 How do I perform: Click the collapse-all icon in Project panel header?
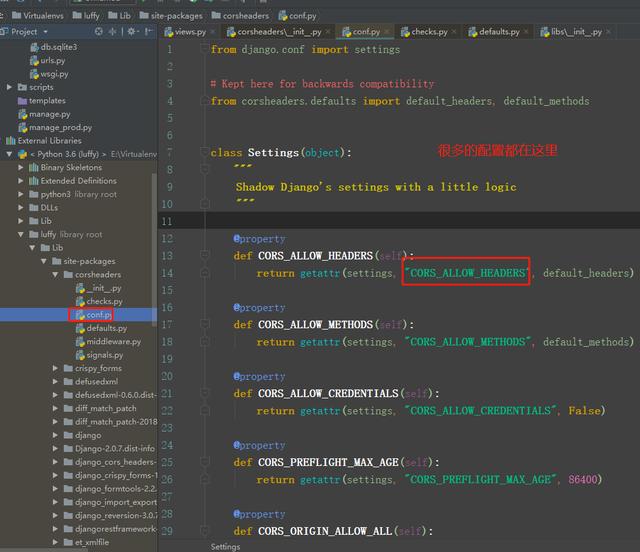(112, 31)
